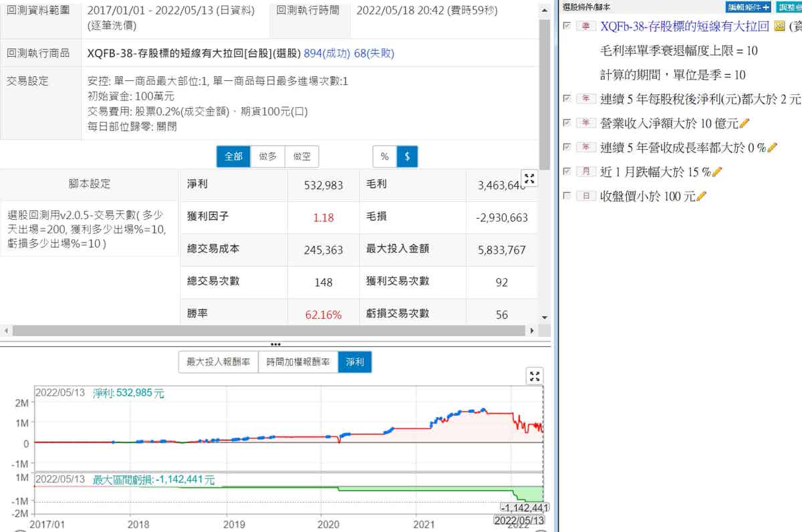Switch display to percent (%) mode

[x=384, y=156]
